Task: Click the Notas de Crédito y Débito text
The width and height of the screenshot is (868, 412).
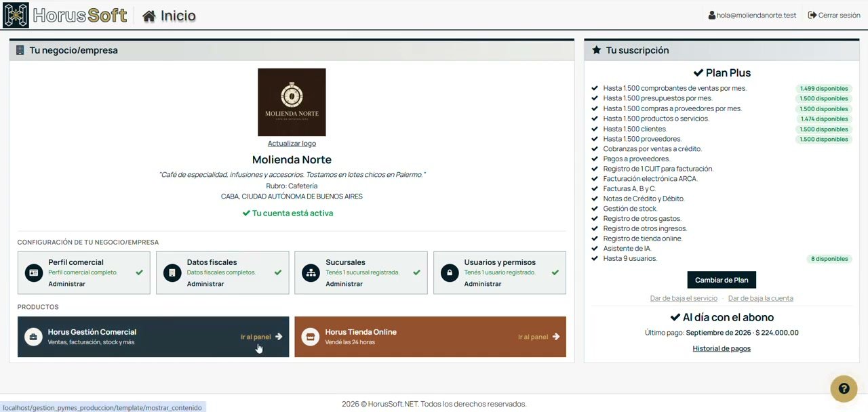Action: [644, 199]
